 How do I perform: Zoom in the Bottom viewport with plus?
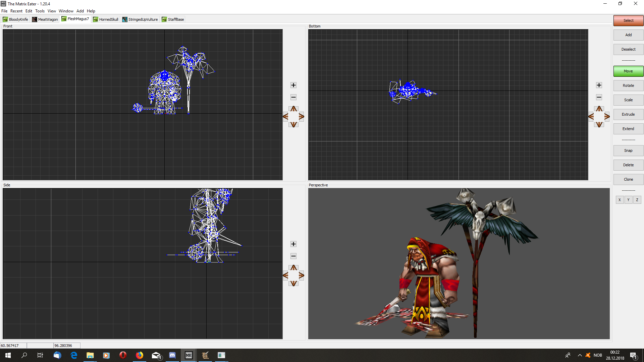pyautogui.click(x=599, y=85)
